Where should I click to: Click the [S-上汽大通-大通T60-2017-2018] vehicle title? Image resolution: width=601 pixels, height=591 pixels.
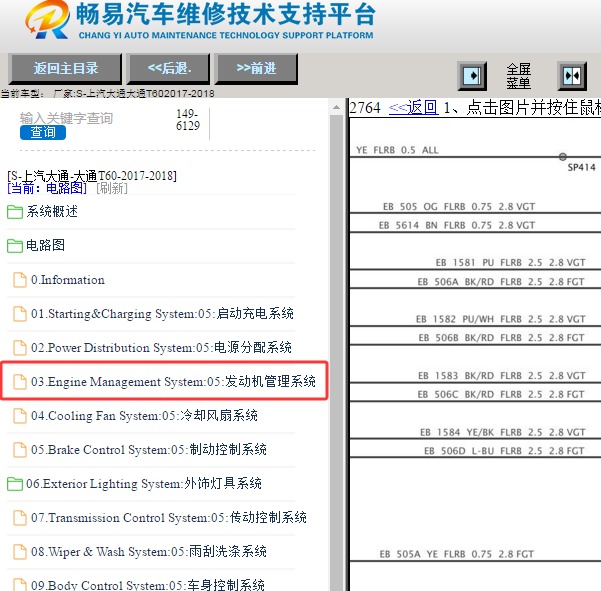click(x=92, y=176)
